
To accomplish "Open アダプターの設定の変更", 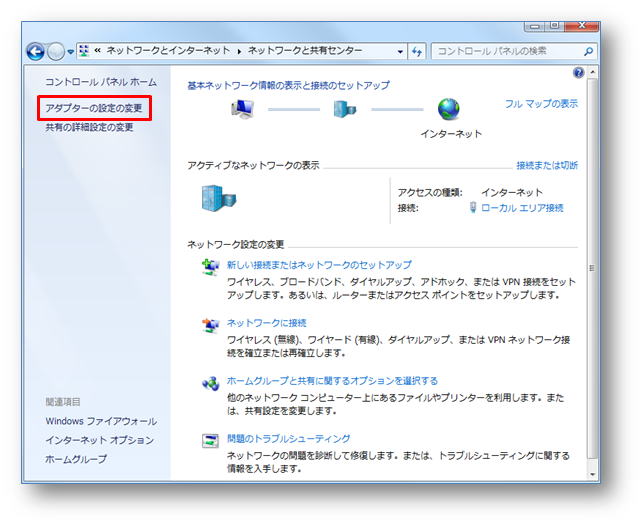I will [x=94, y=108].
